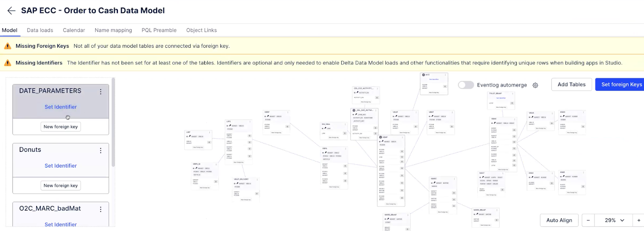The width and height of the screenshot is (644, 231).
Task: Click the Add Tables button
Action: [572, 84]
